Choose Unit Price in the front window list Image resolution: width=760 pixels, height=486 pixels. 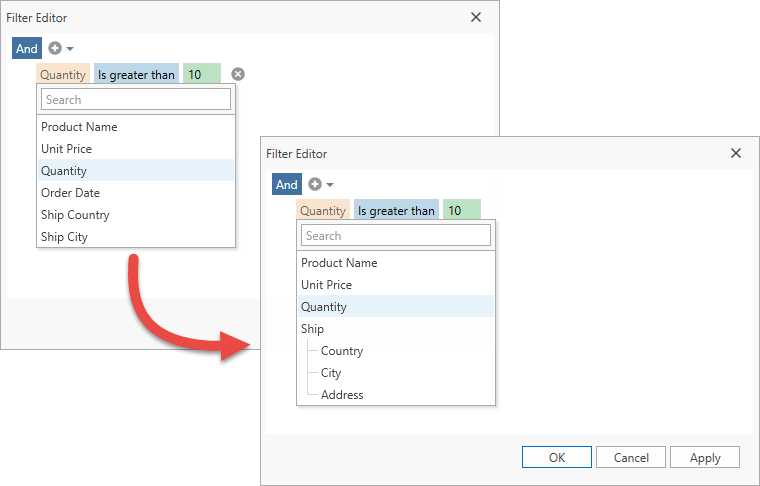pos(326,285)
